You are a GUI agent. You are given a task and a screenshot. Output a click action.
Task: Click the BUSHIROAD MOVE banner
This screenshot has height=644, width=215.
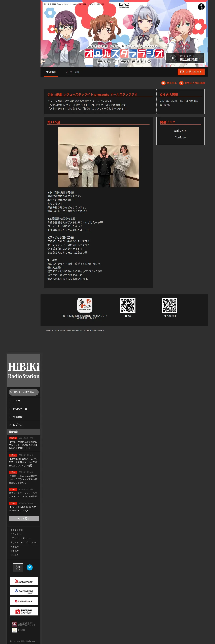(24, 591)
